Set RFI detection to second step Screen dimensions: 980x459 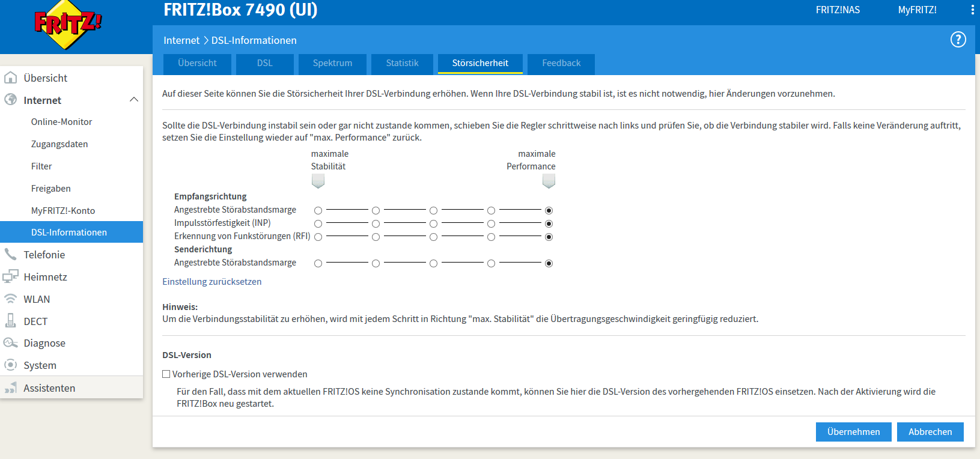point(376,237)
